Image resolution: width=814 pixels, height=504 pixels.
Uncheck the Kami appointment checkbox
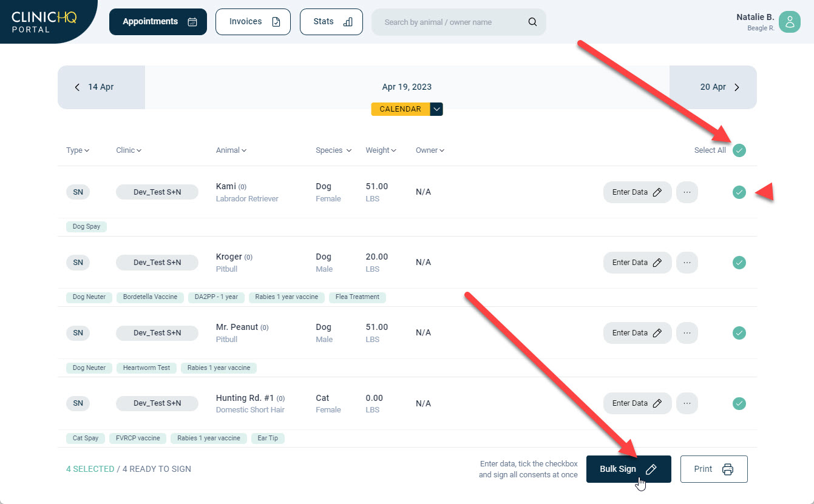coord(739,192)
